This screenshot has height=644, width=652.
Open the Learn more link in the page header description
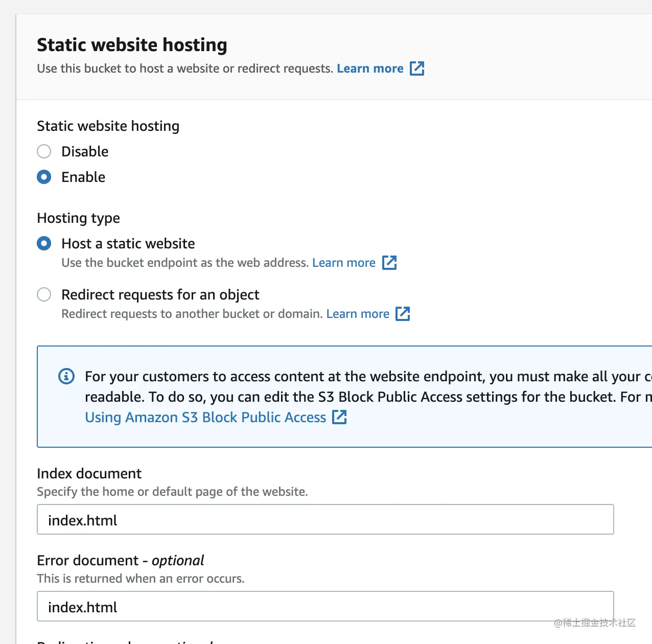[x=370, y=68]
